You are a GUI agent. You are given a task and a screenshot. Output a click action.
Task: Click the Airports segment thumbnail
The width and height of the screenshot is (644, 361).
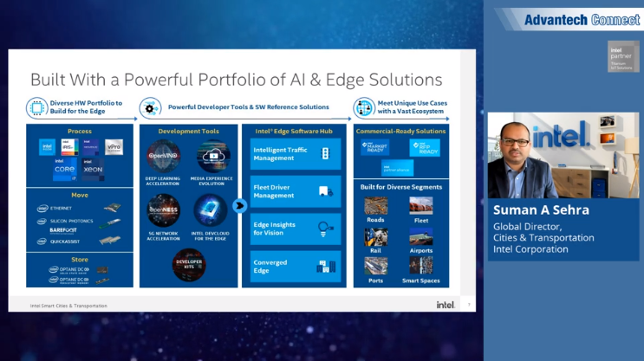click(421, 236)
